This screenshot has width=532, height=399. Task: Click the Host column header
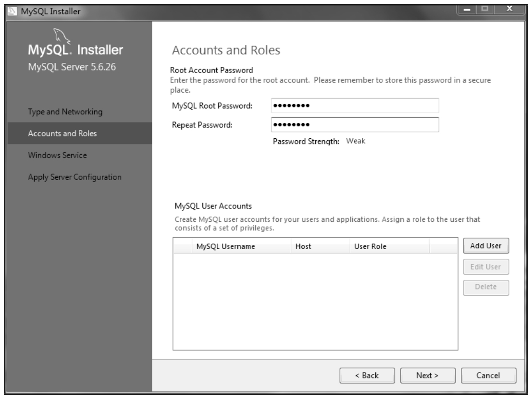(x=303, y=246)
